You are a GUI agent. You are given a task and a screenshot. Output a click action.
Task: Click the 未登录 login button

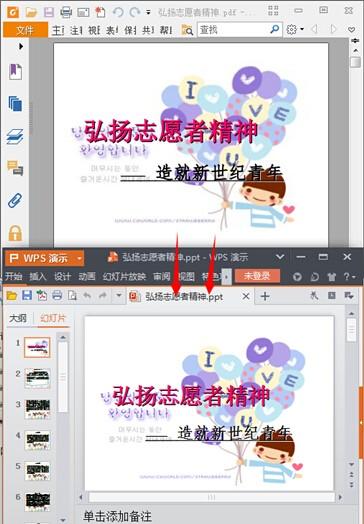coord(257,276)
